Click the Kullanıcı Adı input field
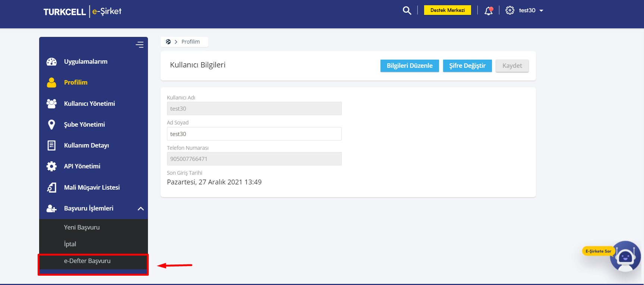 tap(254, 108)
